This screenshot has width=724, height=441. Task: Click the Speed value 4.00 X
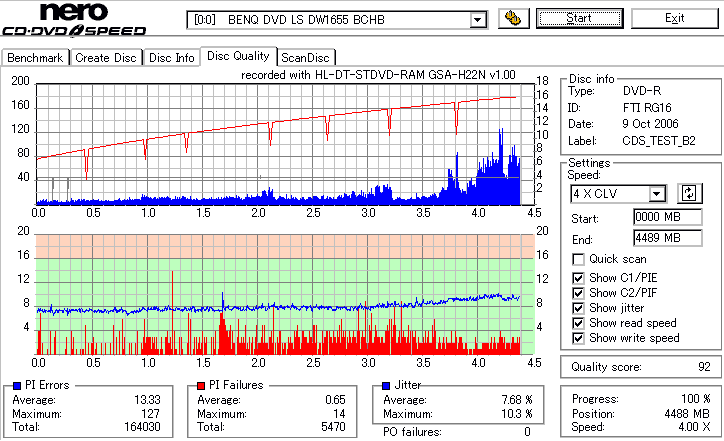point(694,427)
